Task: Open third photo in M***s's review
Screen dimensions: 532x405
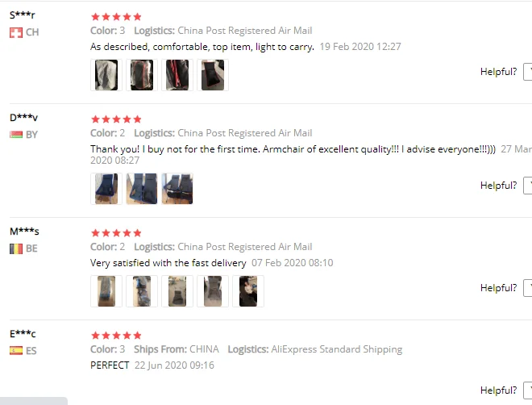Action: click(x=177, y=291)
